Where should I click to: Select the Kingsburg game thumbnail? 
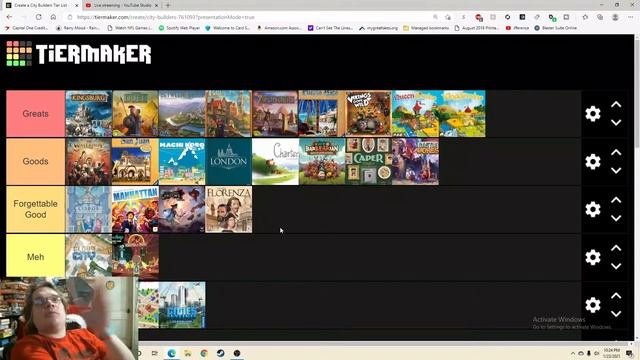pyautogui.click(x=89, y=114)
